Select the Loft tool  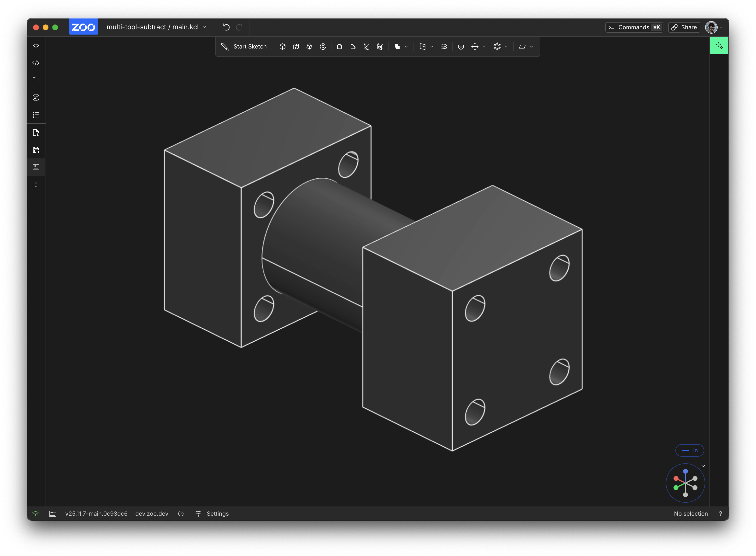[x=309, y=46]
